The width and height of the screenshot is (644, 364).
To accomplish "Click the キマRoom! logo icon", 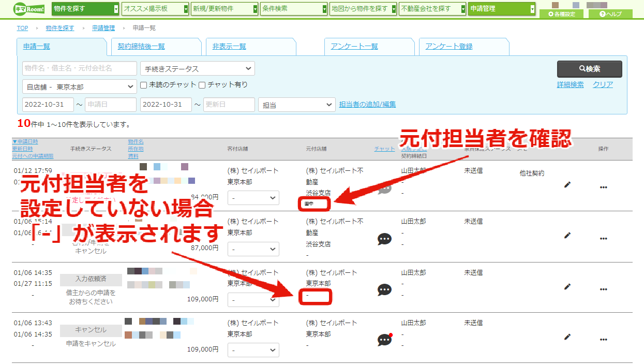I will (28, 9).
